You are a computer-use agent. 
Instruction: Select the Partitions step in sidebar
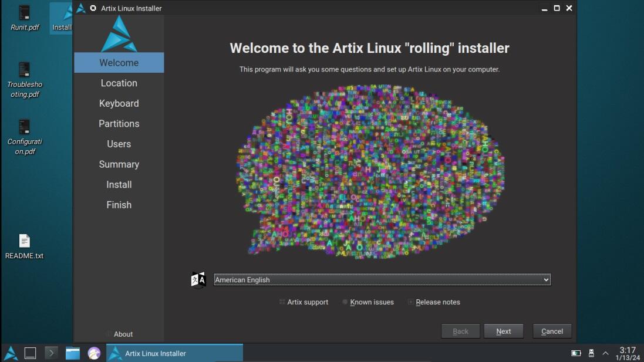click(x=119, y=124)
